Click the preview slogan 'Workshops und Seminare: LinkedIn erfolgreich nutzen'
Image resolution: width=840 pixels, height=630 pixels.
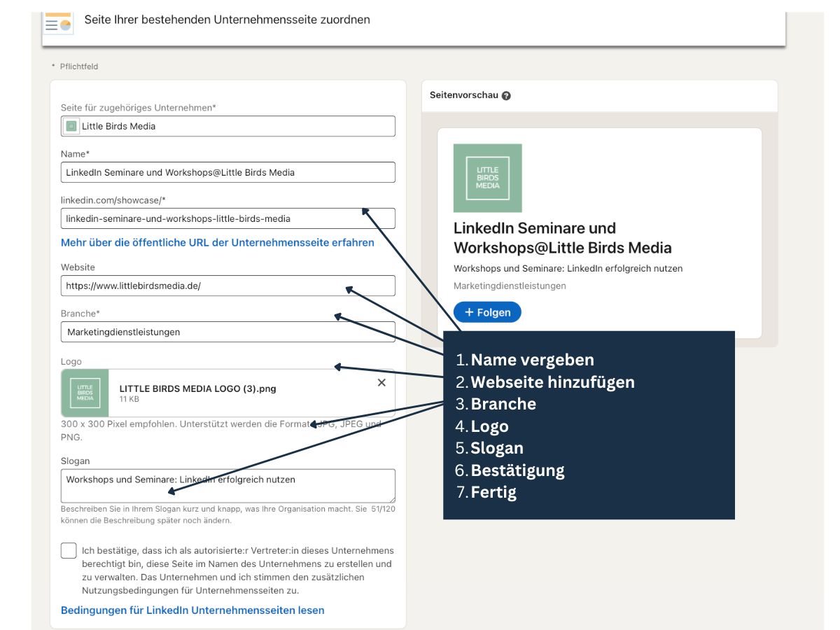coord(568,268)
